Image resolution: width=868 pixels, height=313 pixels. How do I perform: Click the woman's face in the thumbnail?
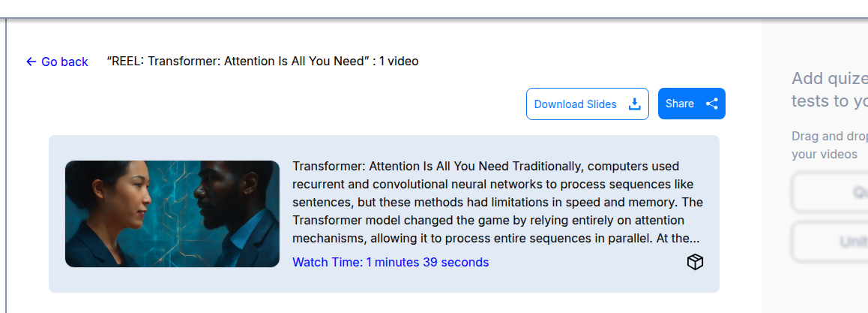click(120, 199)
